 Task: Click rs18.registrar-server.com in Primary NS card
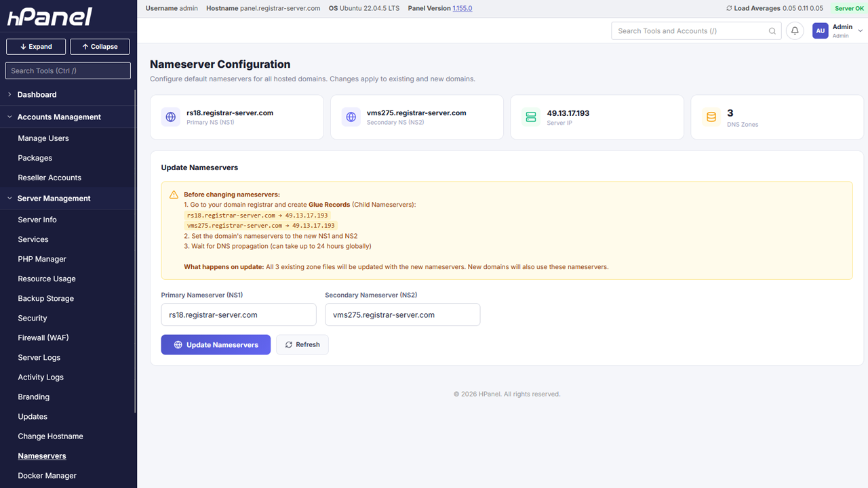[x=230, y=113]
